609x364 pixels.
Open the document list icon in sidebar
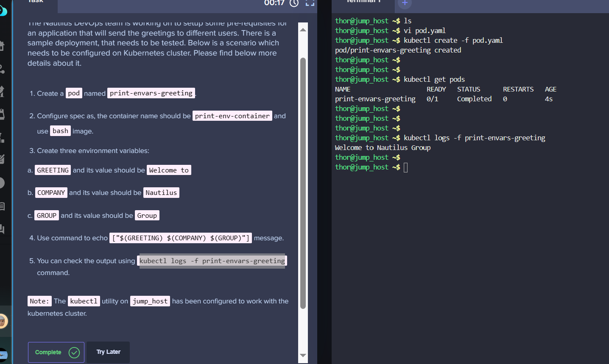point(2,206)
